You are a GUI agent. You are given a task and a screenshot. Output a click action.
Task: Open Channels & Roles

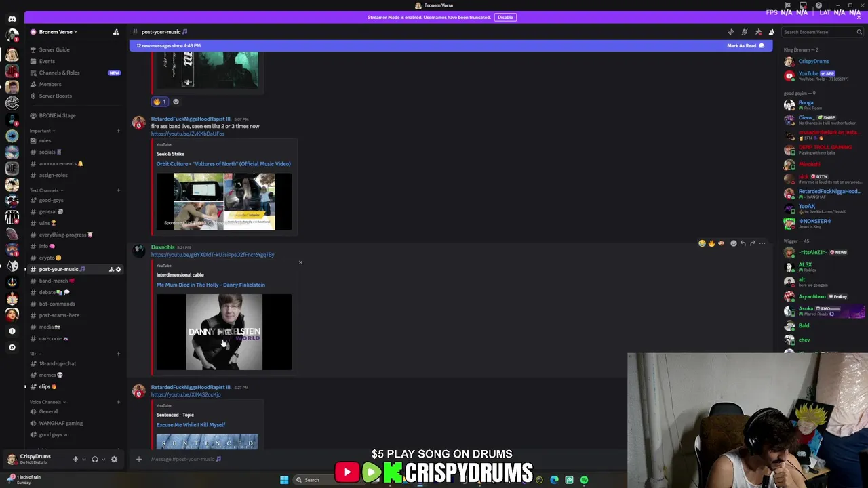[x=59, y=73]
